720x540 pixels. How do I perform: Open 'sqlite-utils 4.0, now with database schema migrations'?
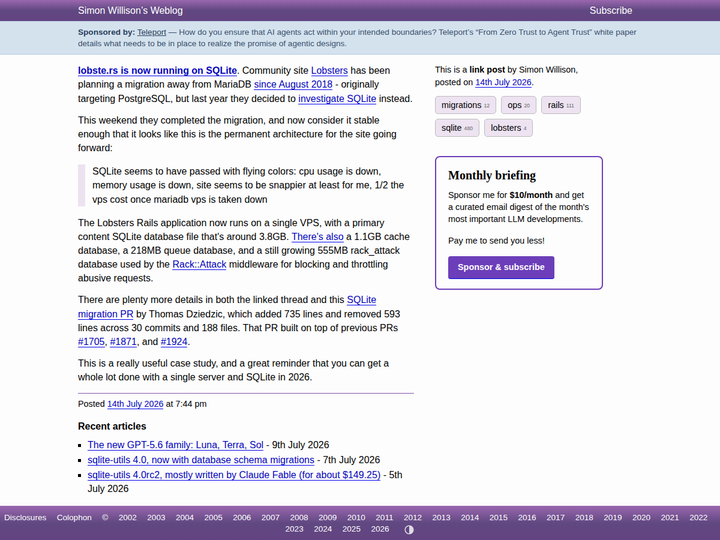[201, 460]
